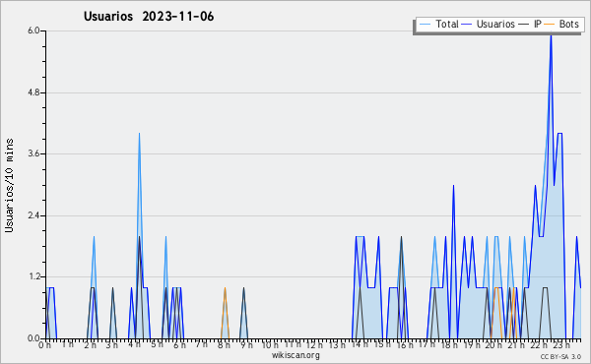Click the '2 h' x-axis label

(x=90, y=345)
